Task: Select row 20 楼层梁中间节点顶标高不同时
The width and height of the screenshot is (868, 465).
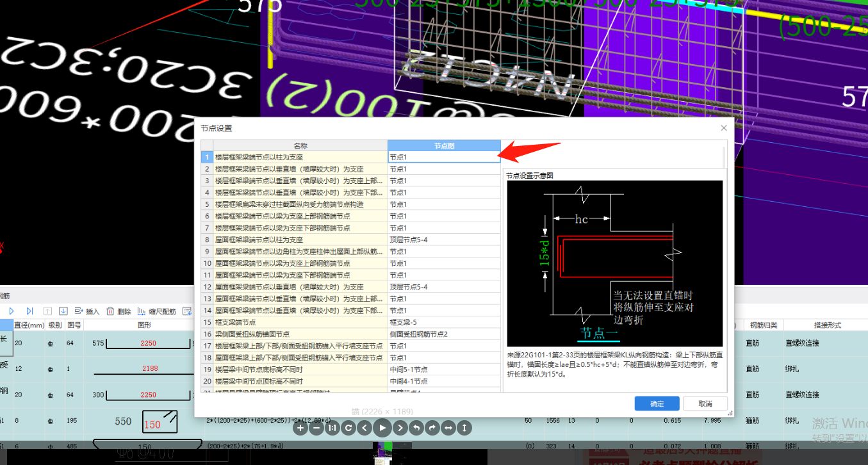Action: [x=300, y=381]
